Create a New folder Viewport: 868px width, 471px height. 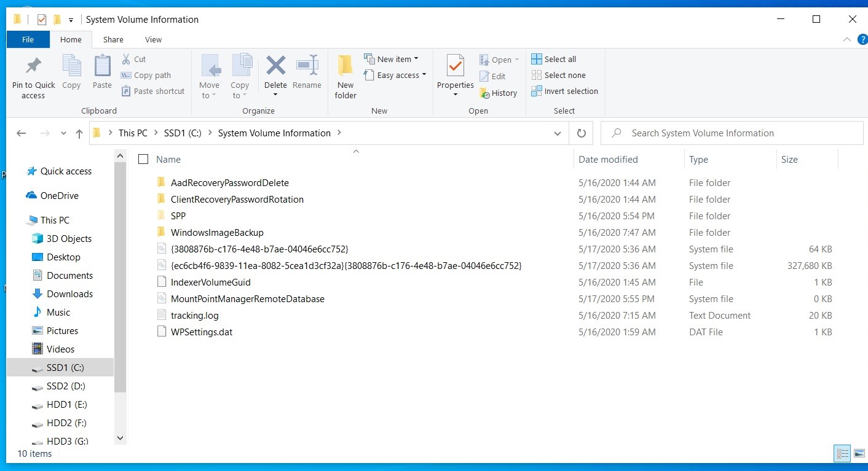point(345,77)
